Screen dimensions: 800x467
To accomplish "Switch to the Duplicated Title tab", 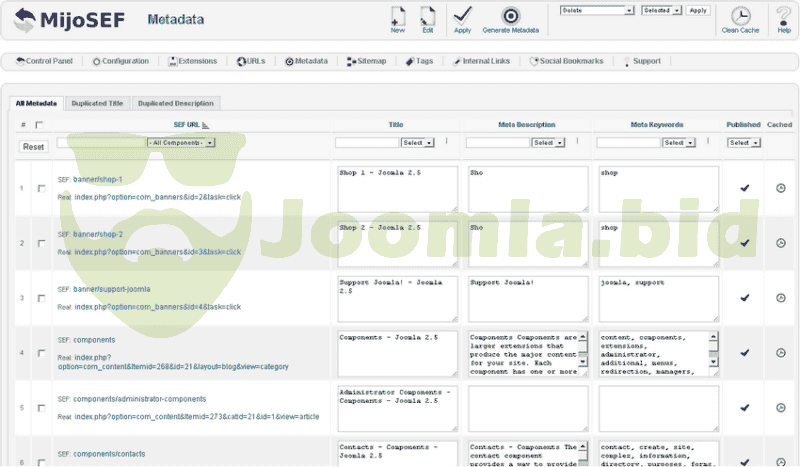I will pyautogui.click(x=98, y=103).
